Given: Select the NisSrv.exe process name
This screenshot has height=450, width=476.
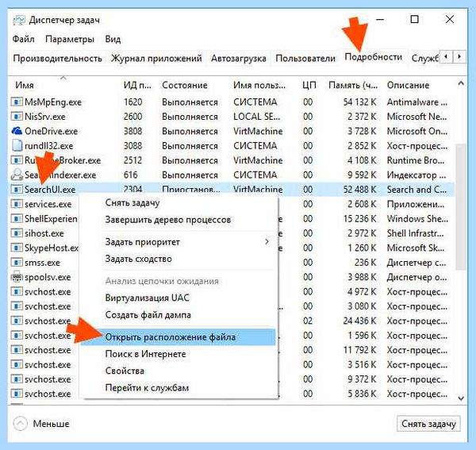Looking at the screenshot, I should point(45,117).
